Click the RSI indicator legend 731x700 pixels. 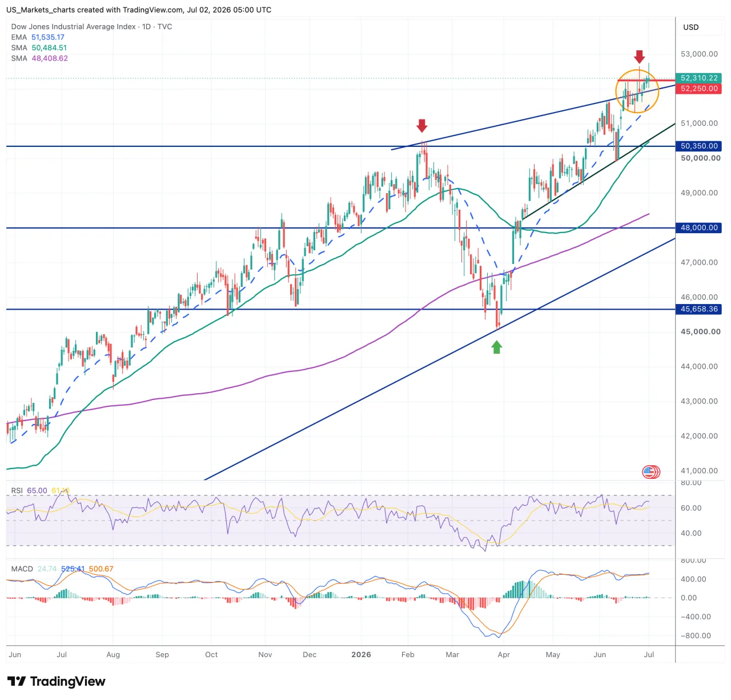[x=40, y=491]
